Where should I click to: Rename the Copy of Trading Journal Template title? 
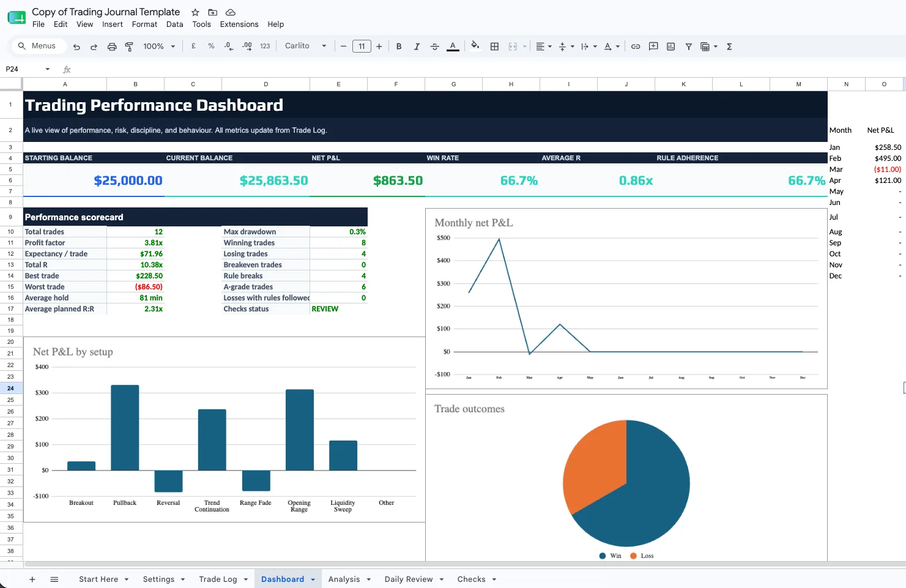(x=106, y=12)
